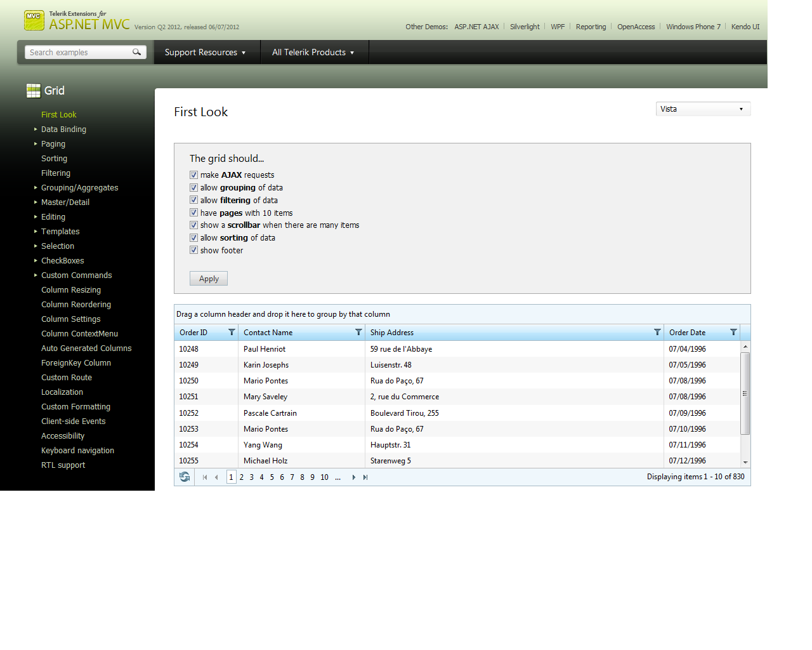Open the Filtering example
The height and width of the screenshot is (650, 812).
[56, 173]
